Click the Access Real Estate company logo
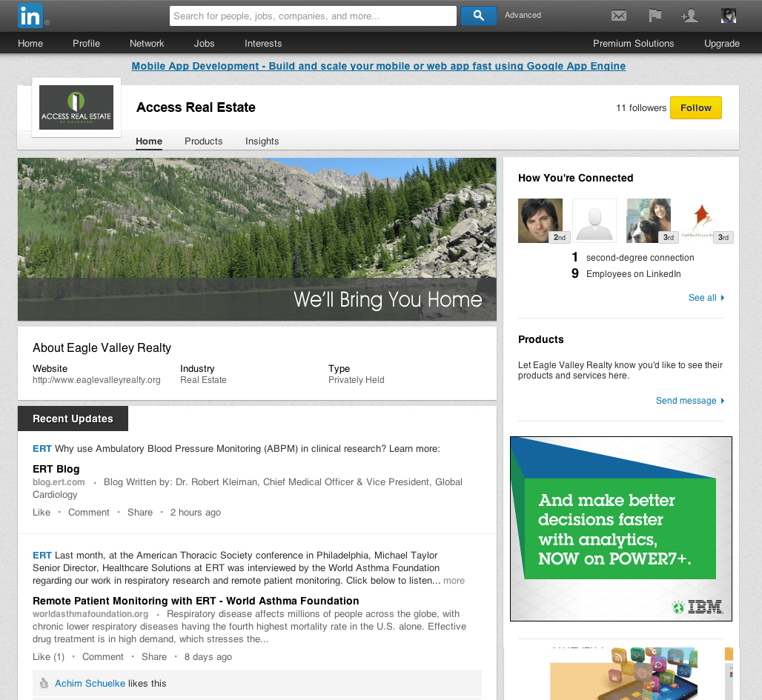The height and width of the screenshot is (700, 762). (x=76, y=107)
